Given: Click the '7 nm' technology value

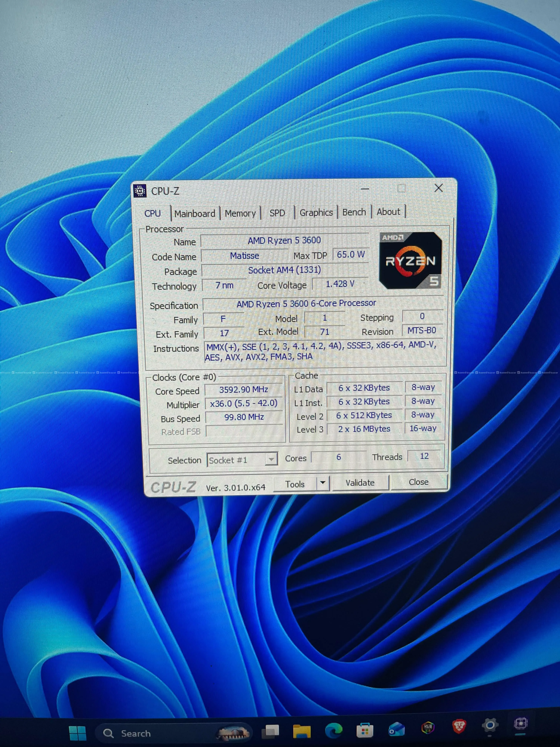Looking at the screenshot, I should click(x=224, y=285).
